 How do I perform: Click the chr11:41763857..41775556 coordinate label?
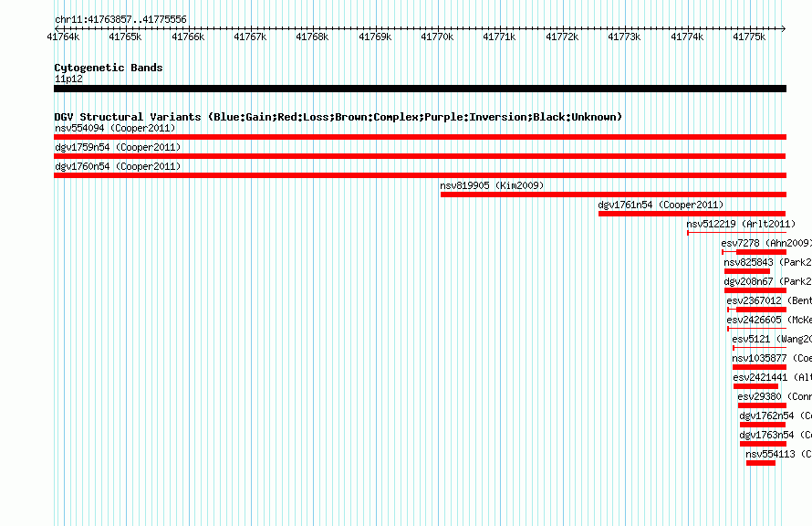(120, 19)
